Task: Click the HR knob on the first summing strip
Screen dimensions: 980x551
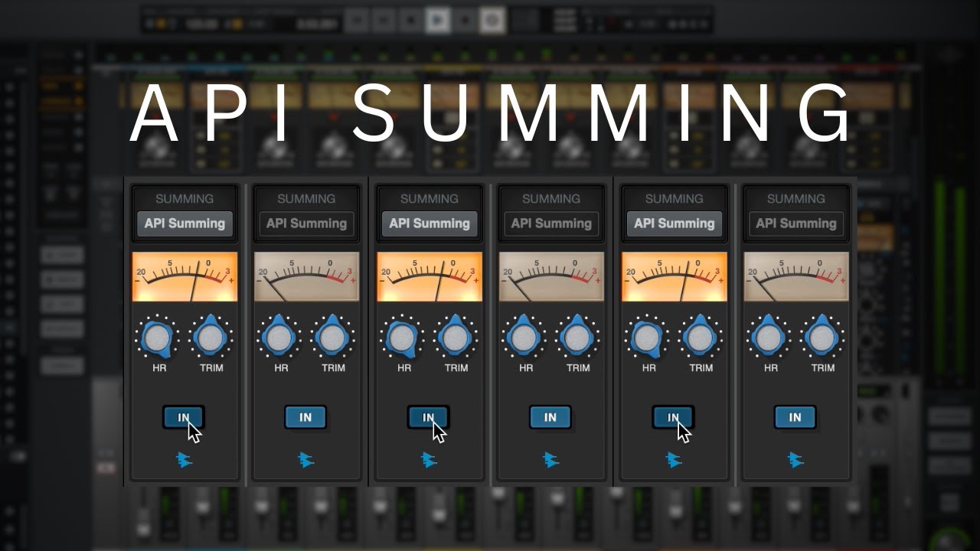Action: click(158, 338)
